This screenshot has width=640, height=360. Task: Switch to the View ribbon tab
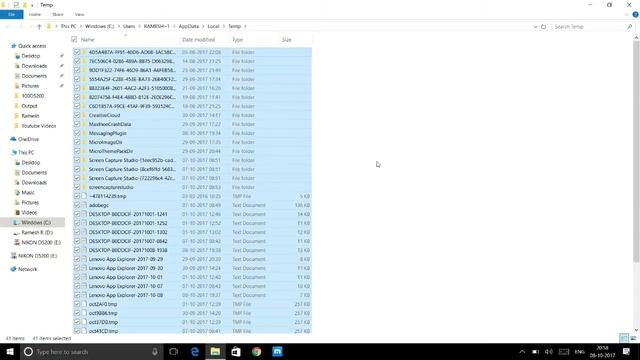click(x=79, y=15)
